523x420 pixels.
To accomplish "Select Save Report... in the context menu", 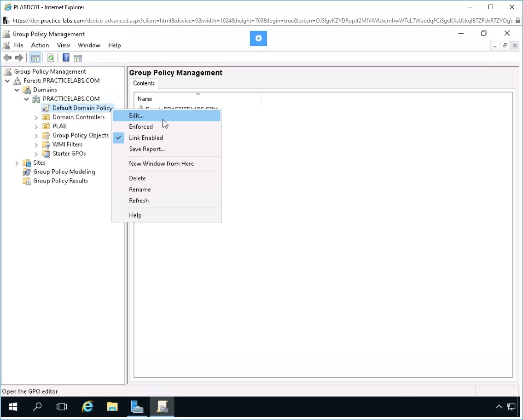I will point(167,149).
